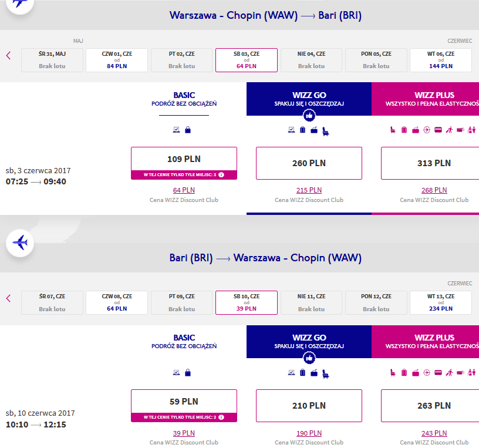The width and height of the screenshot is (479, 448).
Task: Open the 39 PLN WIZZ Discount Club price link
Action: 184,433
